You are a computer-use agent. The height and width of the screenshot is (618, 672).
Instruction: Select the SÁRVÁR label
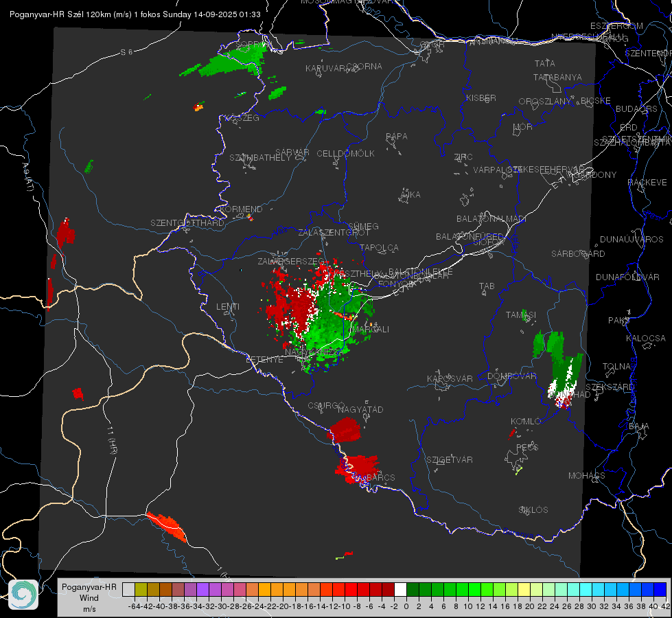tap(292, 152)
